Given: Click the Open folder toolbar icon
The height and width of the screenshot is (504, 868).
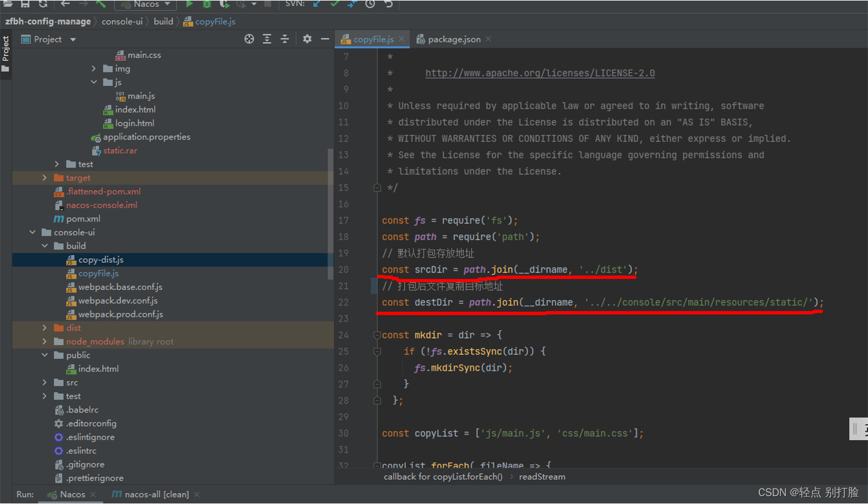Looking at the screenshot, I should coord(8,3).
